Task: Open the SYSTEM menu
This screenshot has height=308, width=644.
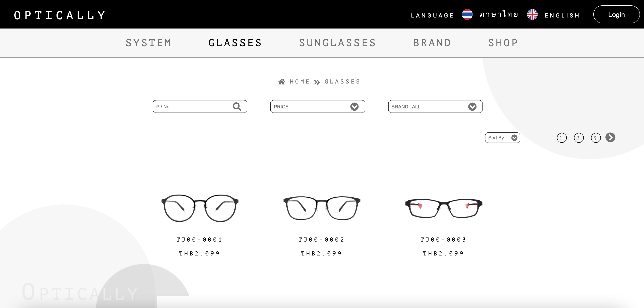Action: click(149, 43)
